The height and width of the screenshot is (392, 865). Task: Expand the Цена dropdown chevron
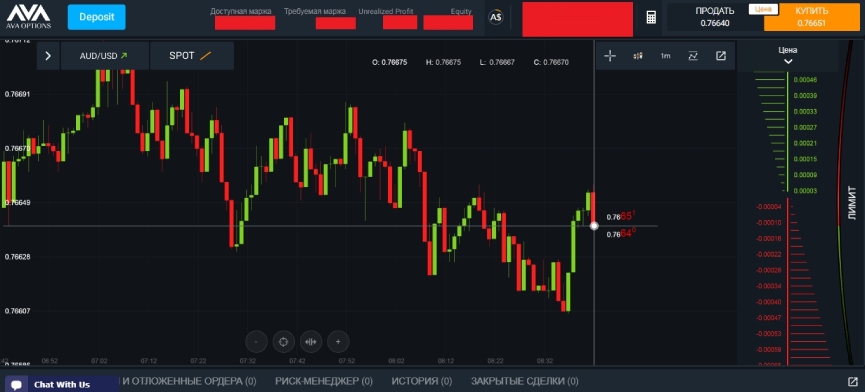pos(788,61)
